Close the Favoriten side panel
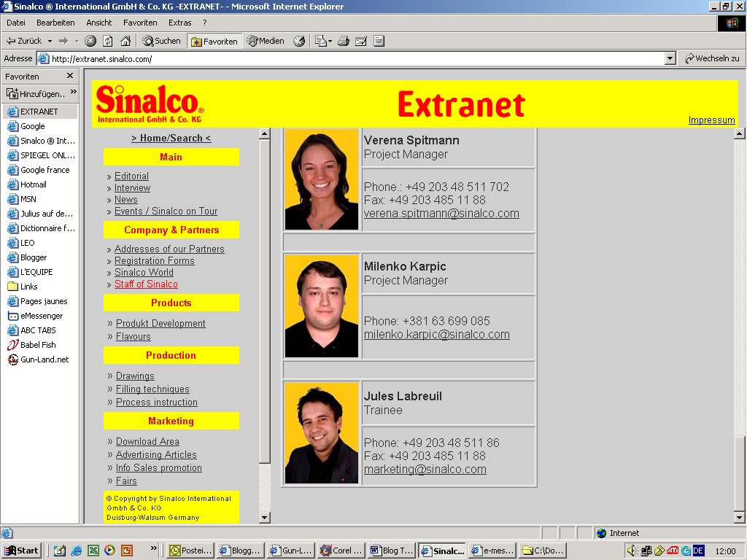 [70, 76]
